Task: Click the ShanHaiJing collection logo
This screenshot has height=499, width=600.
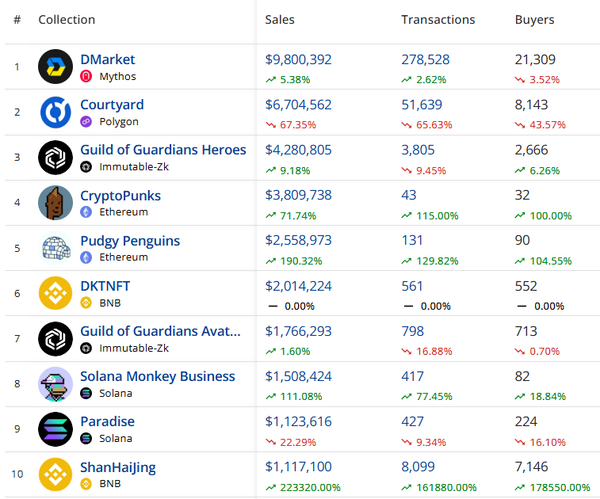Action: [x=55, y=474]
